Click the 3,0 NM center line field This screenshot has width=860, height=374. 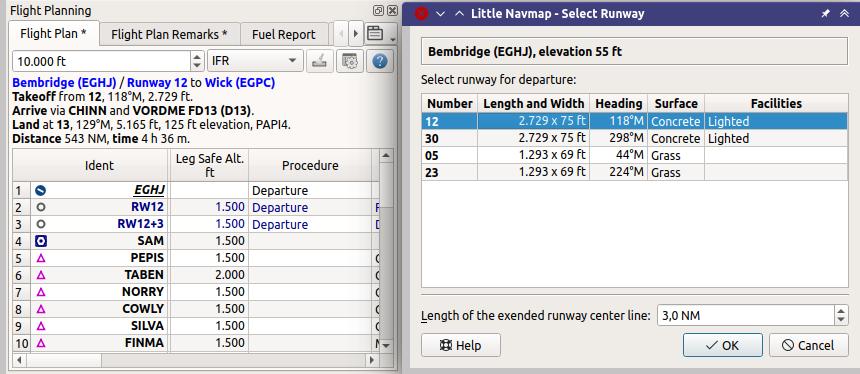point(746,315)
